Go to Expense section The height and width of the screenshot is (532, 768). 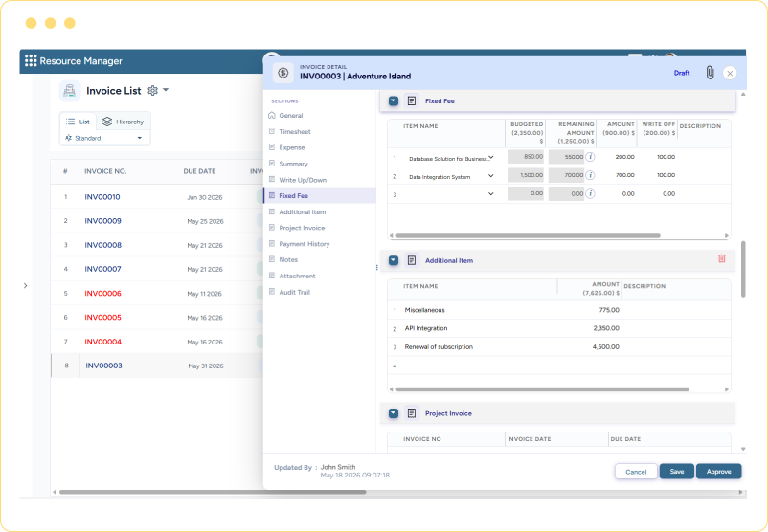tap(292, 147)
